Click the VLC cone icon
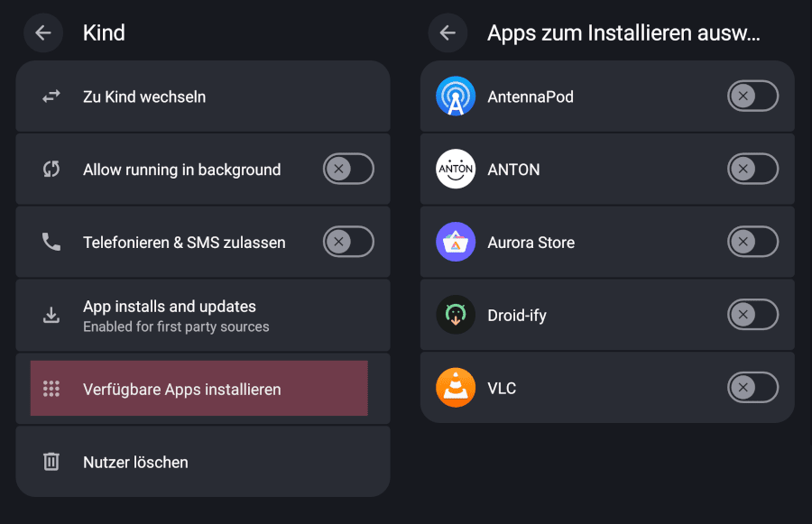This screenshot has width=812, height=524. pos(456,389)
